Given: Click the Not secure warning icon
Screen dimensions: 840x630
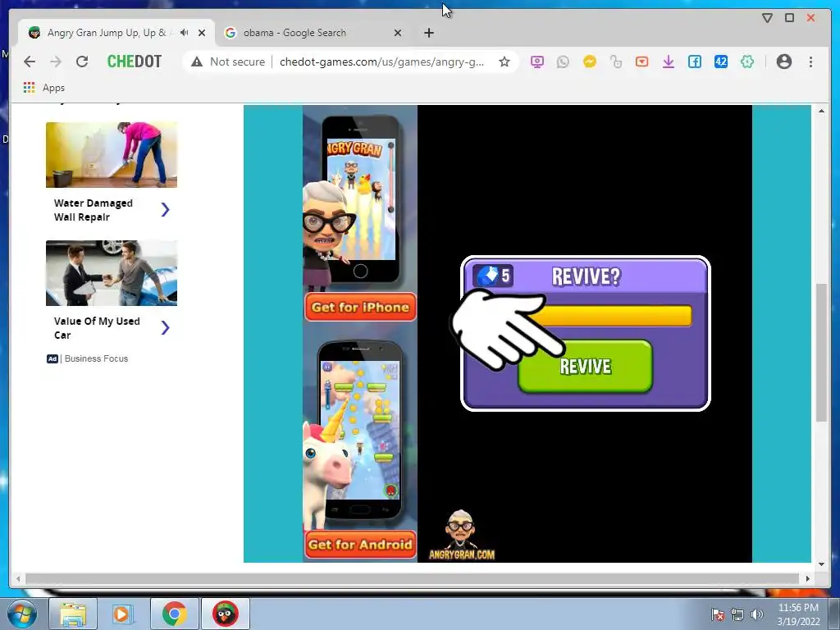Looking at the screenshot, I should 197,62.
